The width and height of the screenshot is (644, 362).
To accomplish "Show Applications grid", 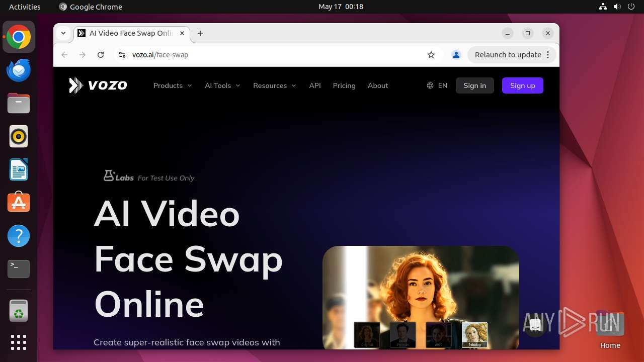I will [19, 342].
